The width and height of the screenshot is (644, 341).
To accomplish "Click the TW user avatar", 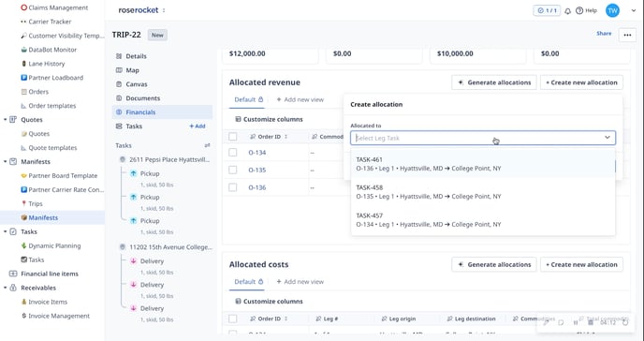I will click(612, 10).
